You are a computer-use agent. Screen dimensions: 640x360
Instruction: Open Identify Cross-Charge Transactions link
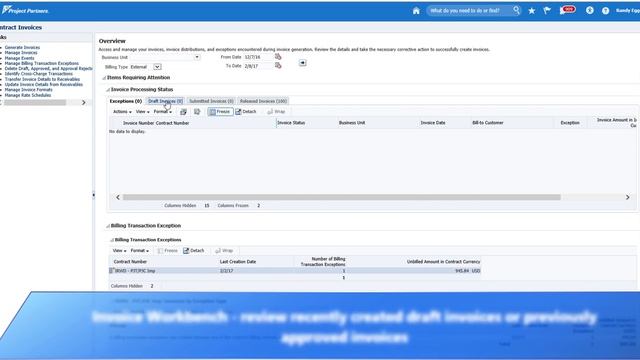click(39, 74)
